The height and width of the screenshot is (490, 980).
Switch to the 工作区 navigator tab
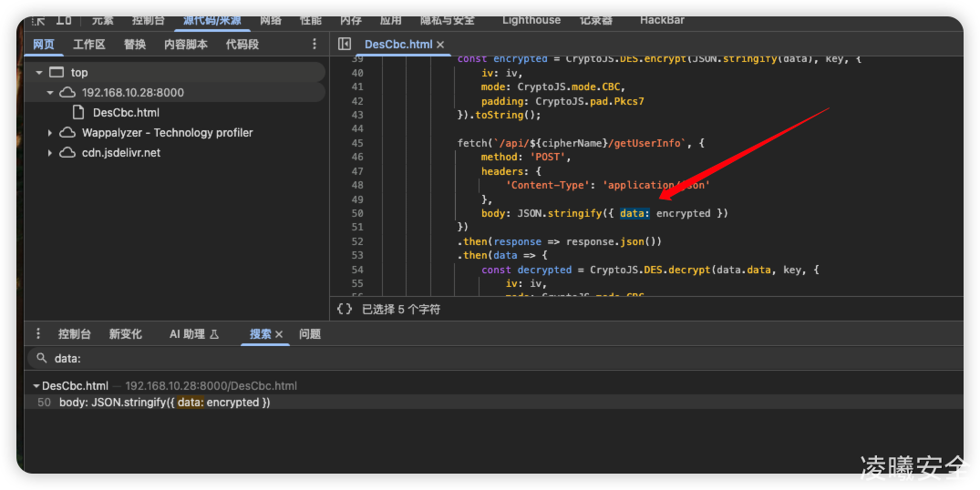tap(89, 44)
